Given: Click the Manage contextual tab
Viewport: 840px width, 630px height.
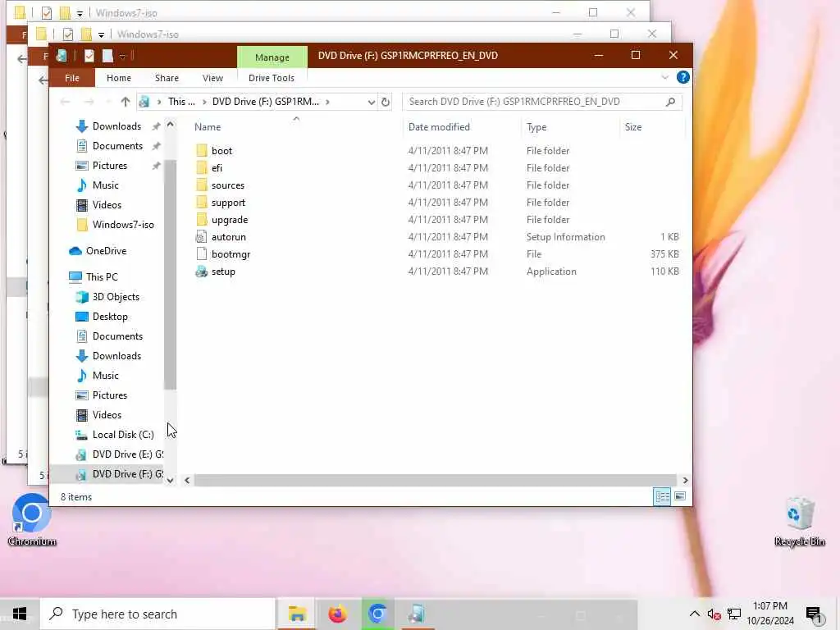Looking at the screenshot, I should tap(272, 57).
